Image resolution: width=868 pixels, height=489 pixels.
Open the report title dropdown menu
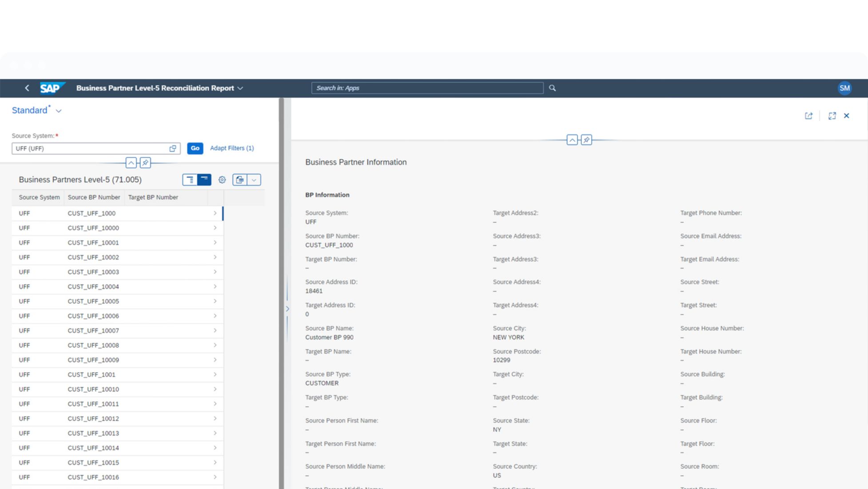pos(240,88)
